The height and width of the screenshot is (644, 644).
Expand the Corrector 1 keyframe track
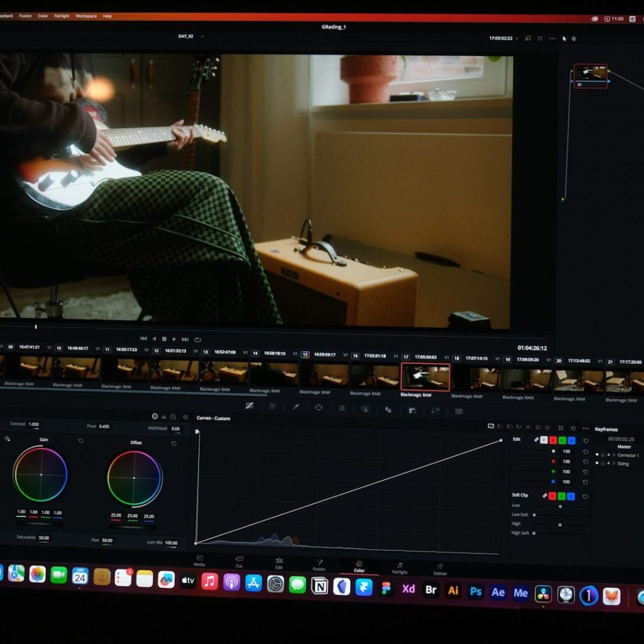[614, 455]
